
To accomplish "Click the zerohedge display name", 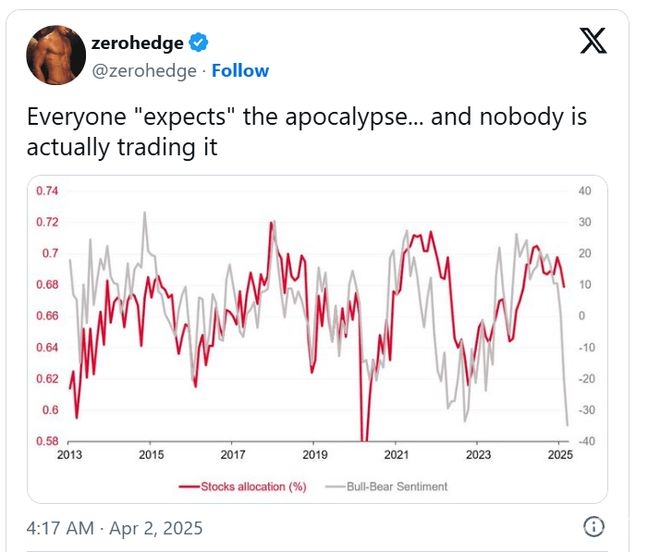I will tap(137, 43).
